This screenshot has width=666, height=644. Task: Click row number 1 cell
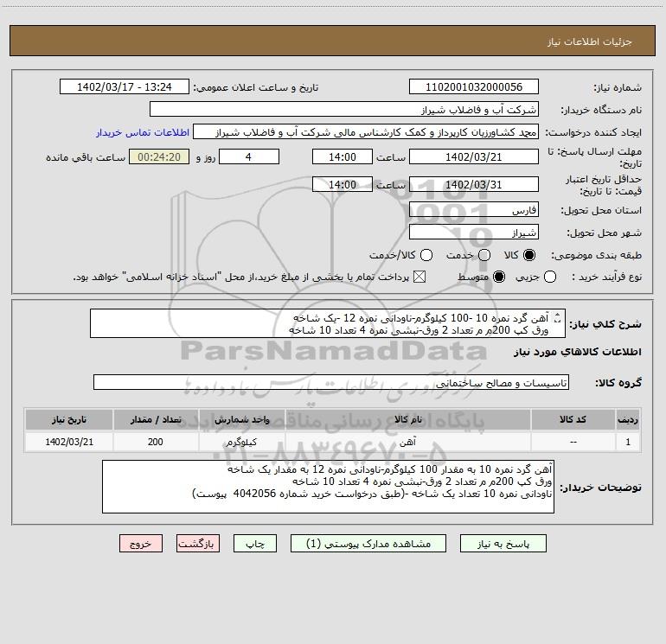pos(628,442)
